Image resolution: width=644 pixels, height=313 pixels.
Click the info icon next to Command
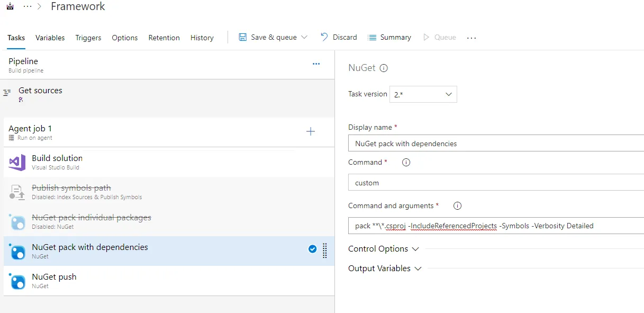point(406,163)
